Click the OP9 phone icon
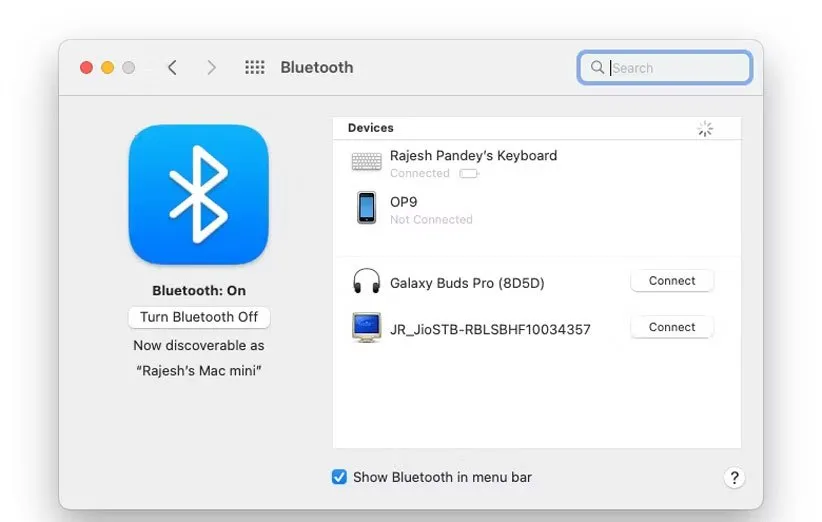This screenshot has height=522, width=822. (x=367, y=208)
